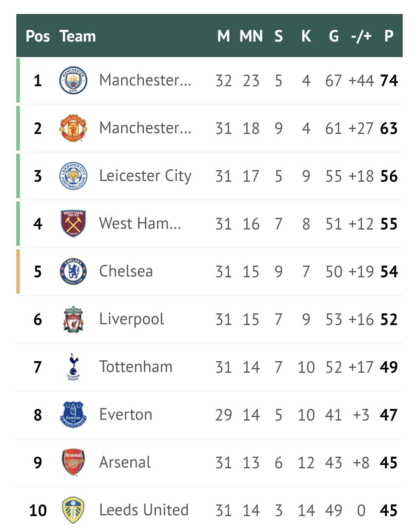419x532 pixels.
Task: Select the West Ham United crest
Action: [73, 224]
